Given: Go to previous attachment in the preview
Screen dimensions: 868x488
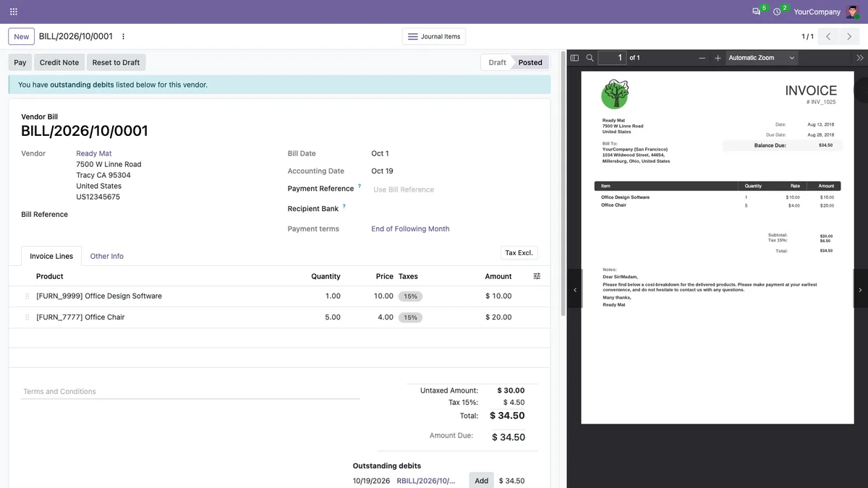Looking at the screenshot, I should pyautogui.click(x=575, y=290).
